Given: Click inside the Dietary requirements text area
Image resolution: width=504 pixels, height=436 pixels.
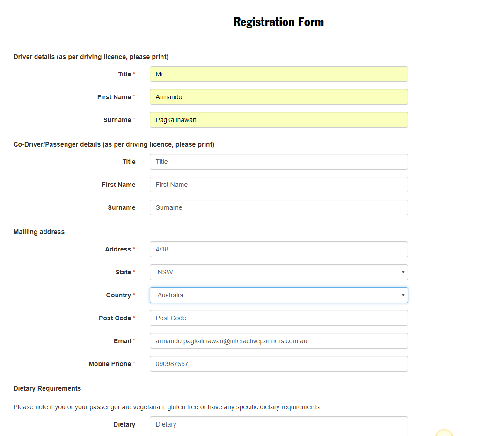Looking at the screenshot, I should [278, 426].
